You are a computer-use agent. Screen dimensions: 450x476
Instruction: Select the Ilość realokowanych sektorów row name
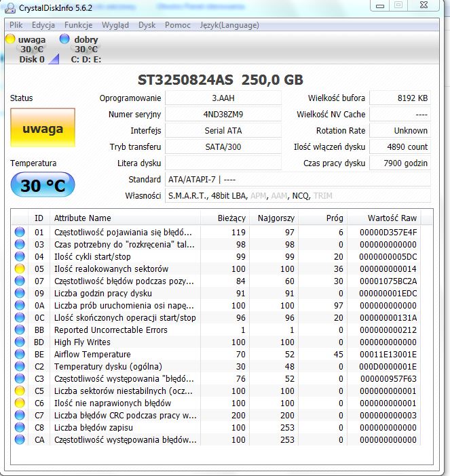pyautogui.click(x=111, y=269)
